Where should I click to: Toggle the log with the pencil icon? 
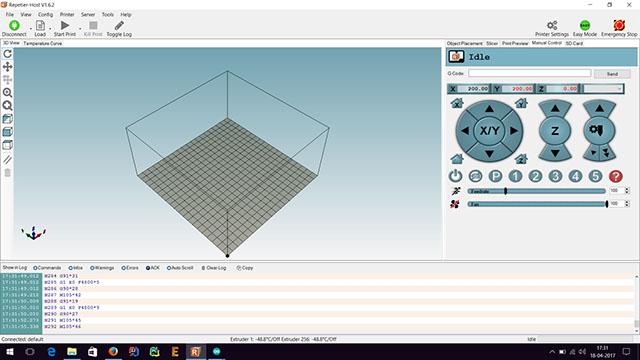point(119,26)
